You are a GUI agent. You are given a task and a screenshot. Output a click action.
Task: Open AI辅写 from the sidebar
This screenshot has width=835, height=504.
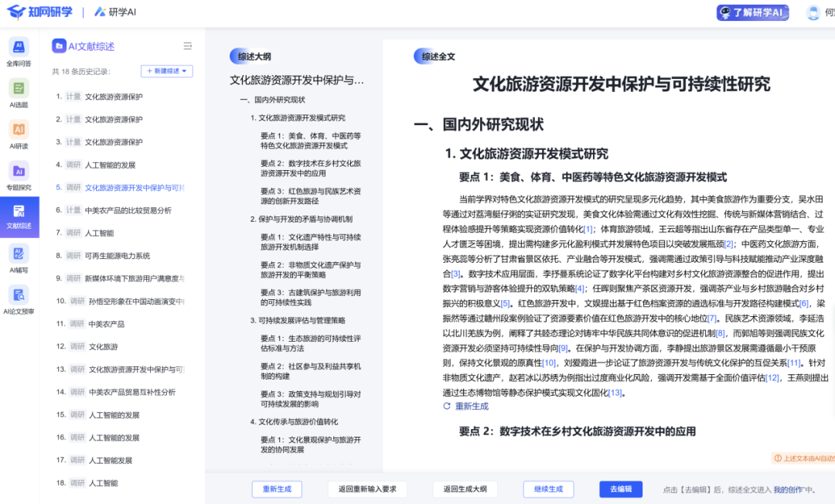[19, 256]
